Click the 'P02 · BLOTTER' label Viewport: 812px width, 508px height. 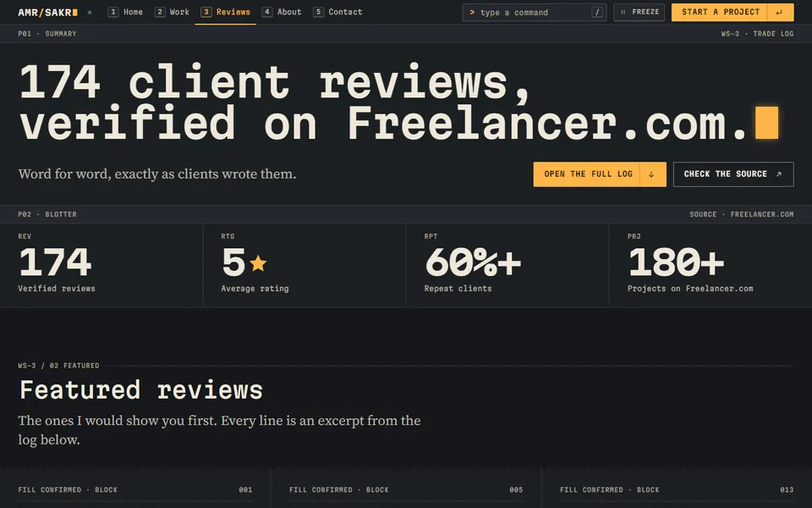coord(47,214)
